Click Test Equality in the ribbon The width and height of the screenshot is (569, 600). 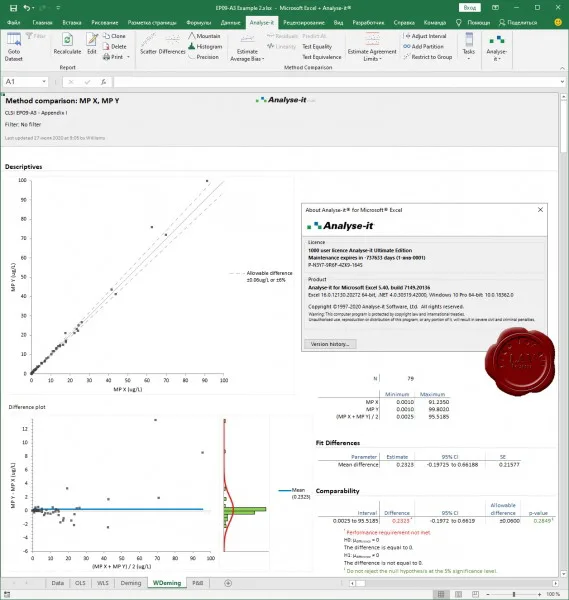317,46
